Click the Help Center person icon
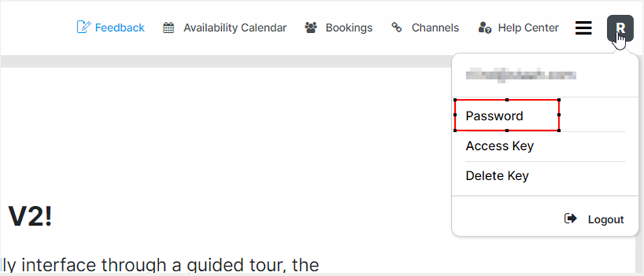 pos(484,28)
